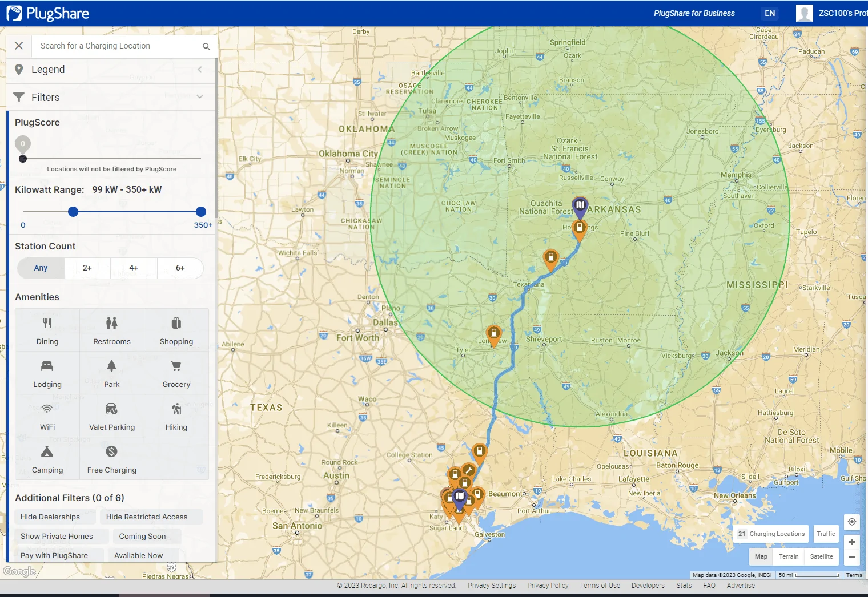868x597 pixels.
Task: Select the Restrooms amenity icon
Action: [112, 324]
